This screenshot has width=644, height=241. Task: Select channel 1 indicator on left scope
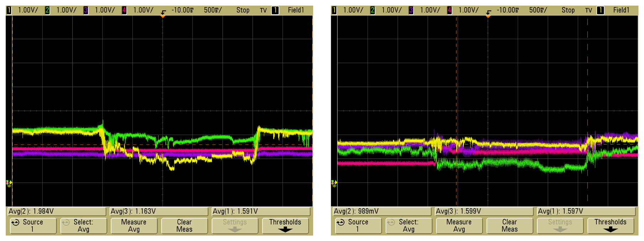click(x=9, y=10)
